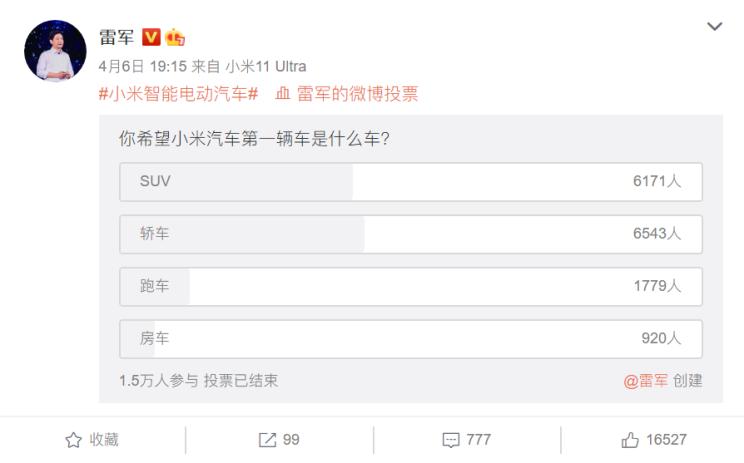Click the repost share icon
Viewport: 744px width, 463px height.
pyautogui.click(x=267, y=440)
